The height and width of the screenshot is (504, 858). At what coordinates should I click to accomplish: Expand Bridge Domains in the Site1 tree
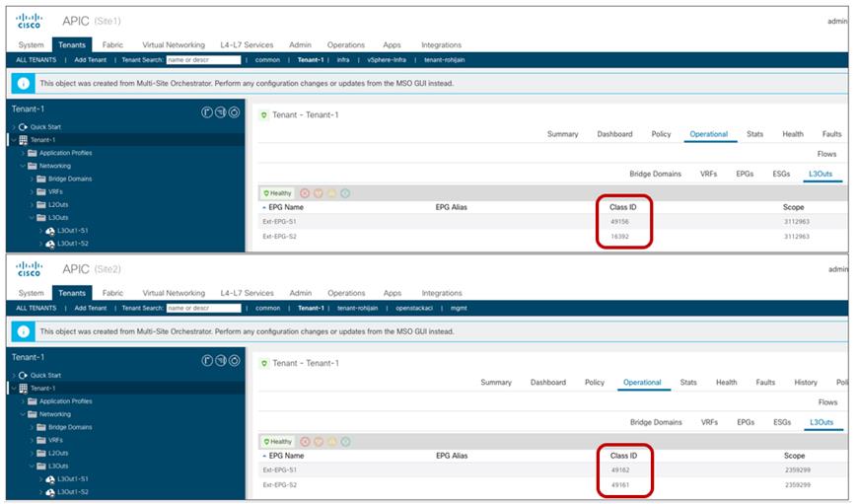[x=32, y=179]
